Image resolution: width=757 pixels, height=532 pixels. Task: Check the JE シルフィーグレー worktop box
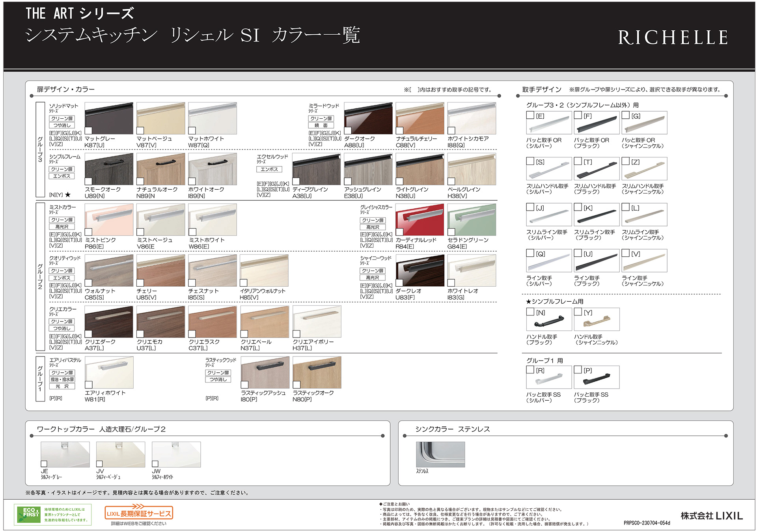44,464
